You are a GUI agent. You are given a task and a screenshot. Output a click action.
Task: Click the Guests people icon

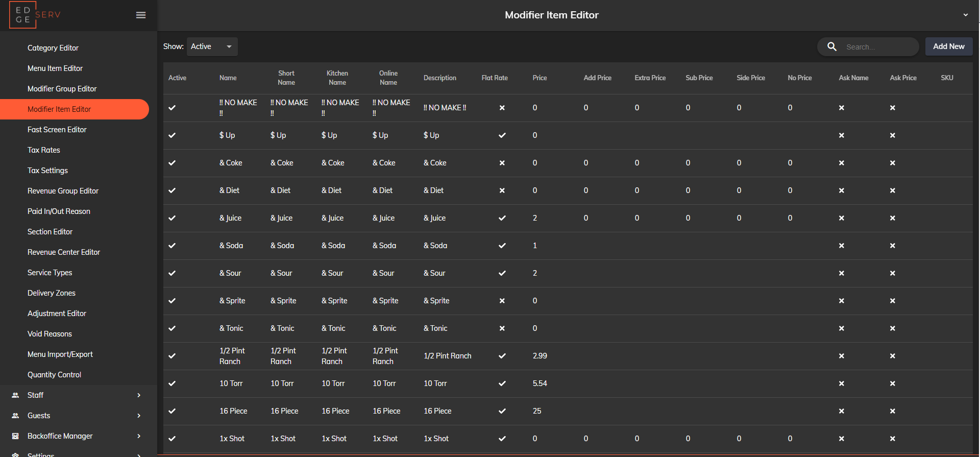click(x=15, y=416)
